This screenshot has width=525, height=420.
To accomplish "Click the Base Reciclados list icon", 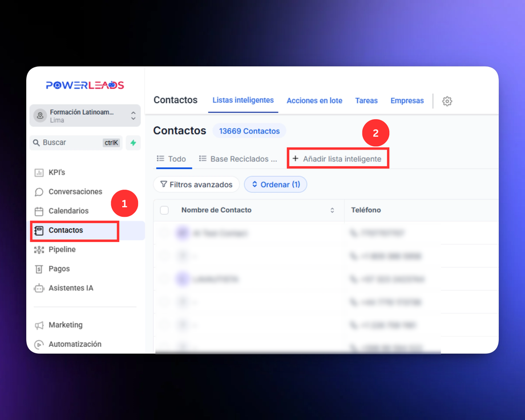I will pos(203,159).
